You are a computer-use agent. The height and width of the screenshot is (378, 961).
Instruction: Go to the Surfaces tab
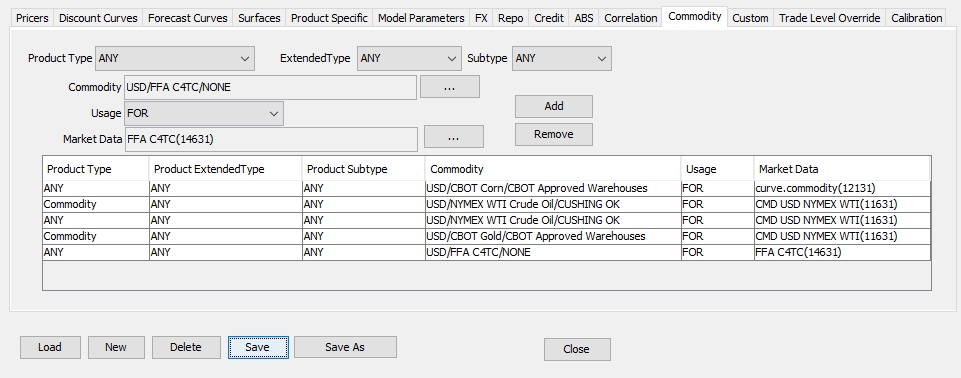(x=259, y=18)
